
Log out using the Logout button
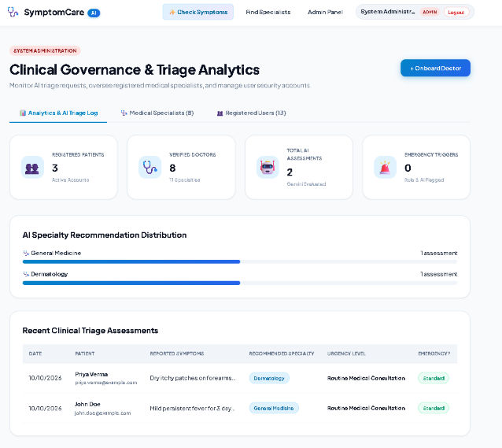(x=456, y=12)
